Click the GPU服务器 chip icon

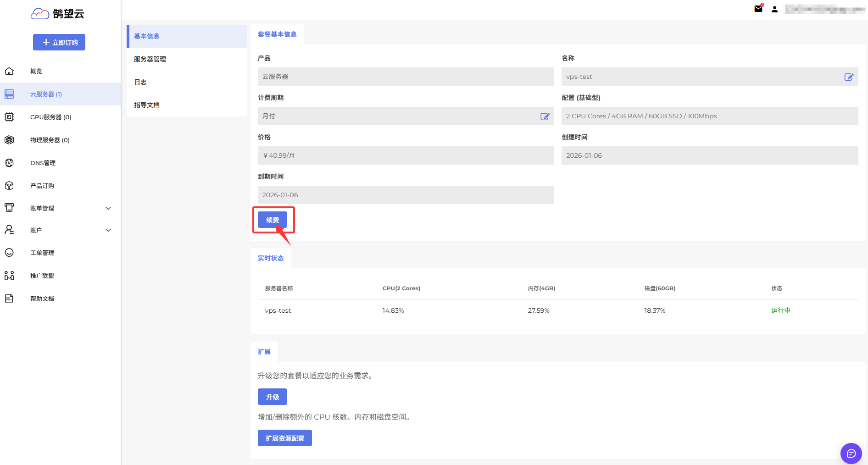click(x=9, y=117)
